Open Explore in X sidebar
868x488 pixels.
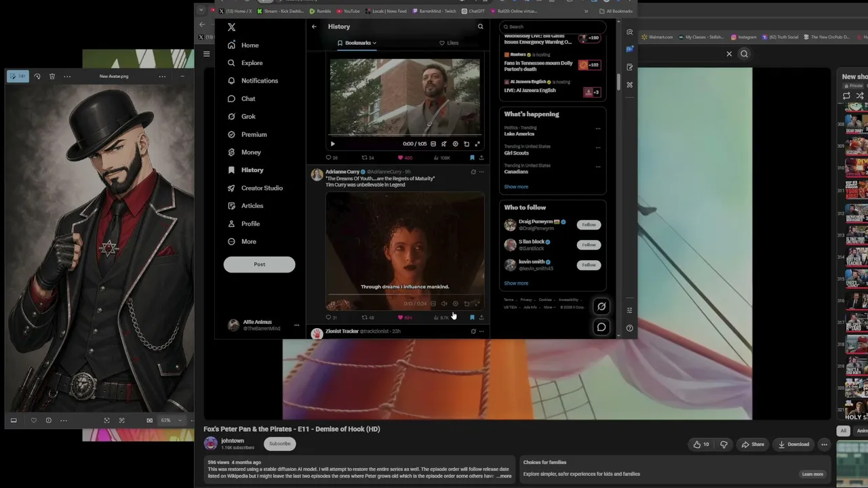245,63
